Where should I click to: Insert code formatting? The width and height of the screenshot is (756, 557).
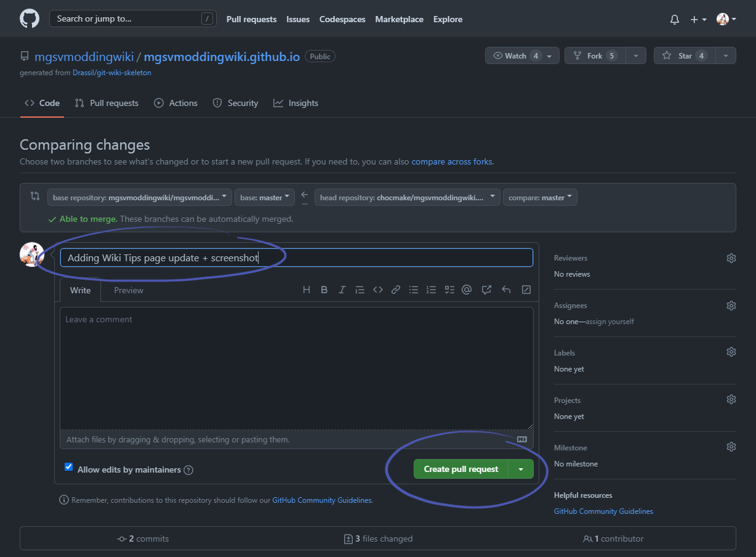pos(378,290)
